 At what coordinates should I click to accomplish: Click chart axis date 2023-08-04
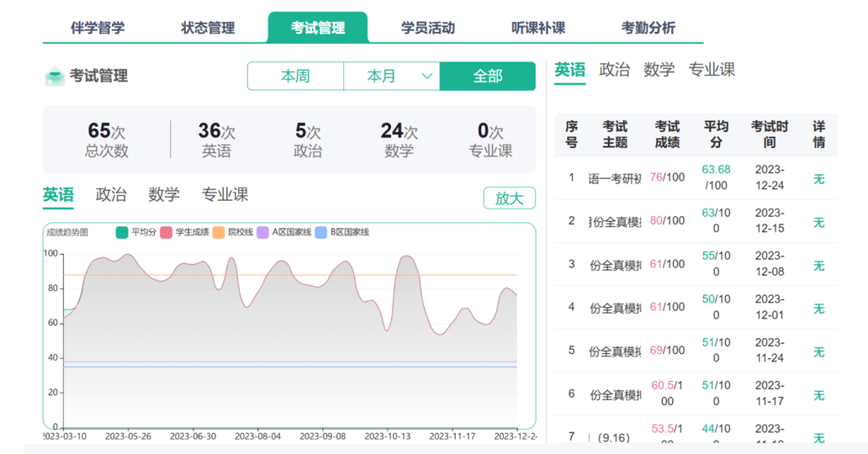click(x=258, y=436)
